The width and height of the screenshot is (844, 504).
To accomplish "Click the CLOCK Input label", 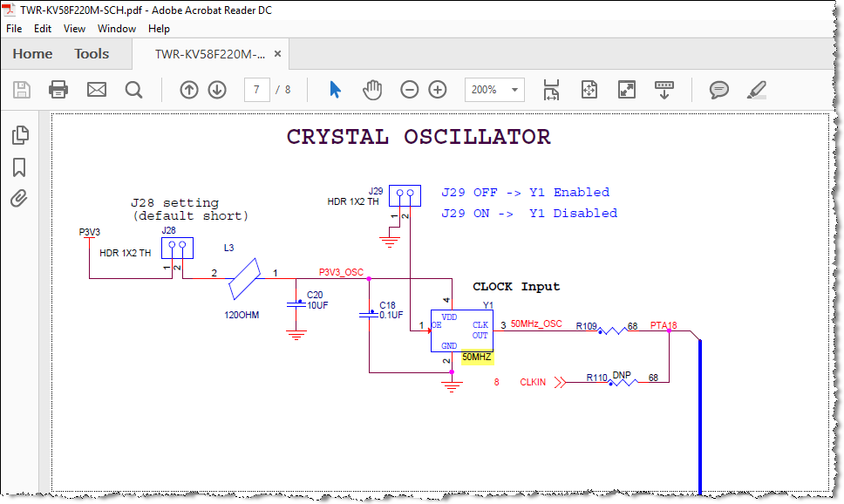I will 516,287.
